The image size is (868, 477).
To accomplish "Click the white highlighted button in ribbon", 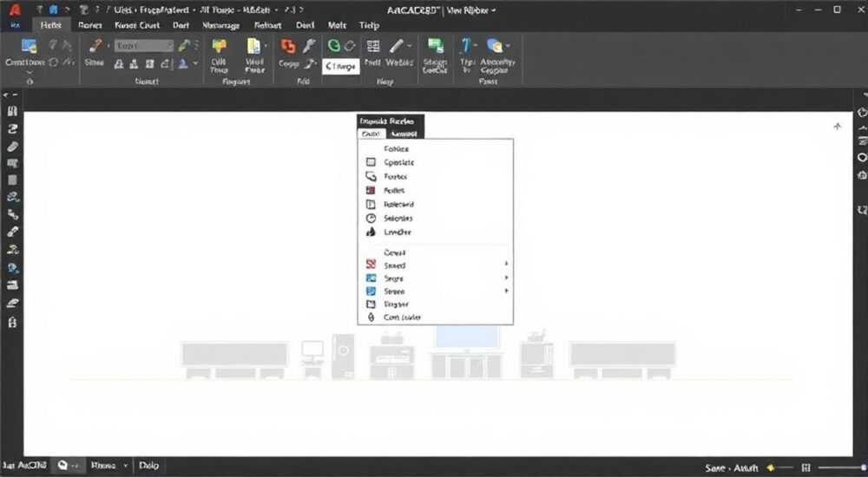I will pyautogui.click(x=341, y=67).
